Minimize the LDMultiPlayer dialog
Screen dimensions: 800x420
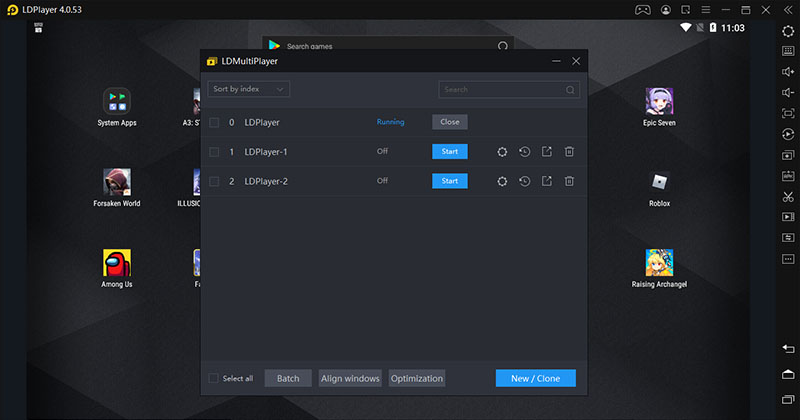tap(556, 61)
